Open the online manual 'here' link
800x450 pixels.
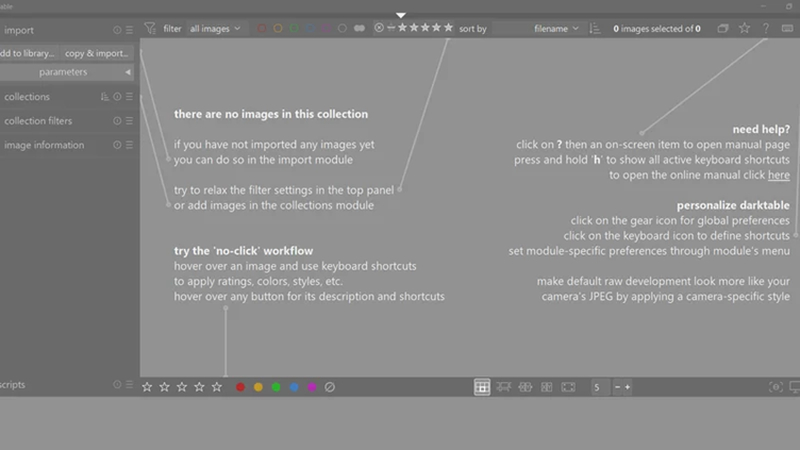779,175
